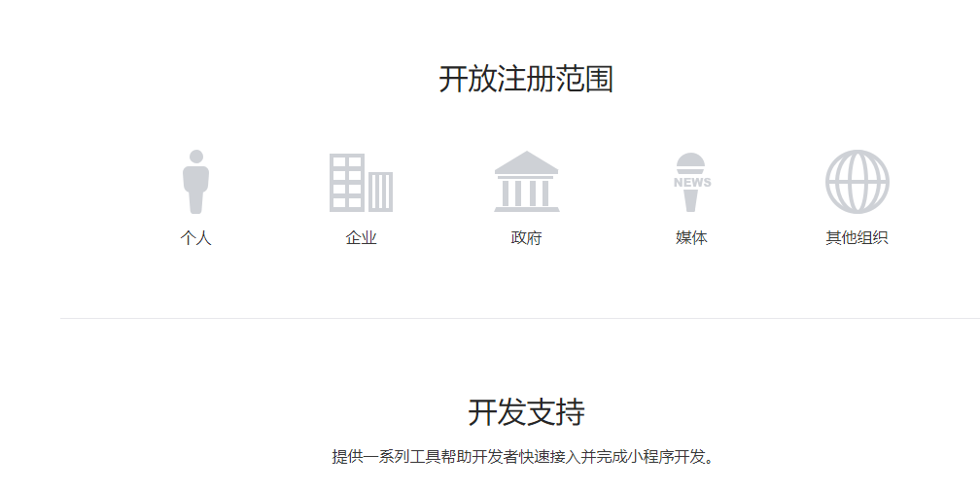Select the NEWS microphone media icon
980x491 pixels.
[691, 182]
